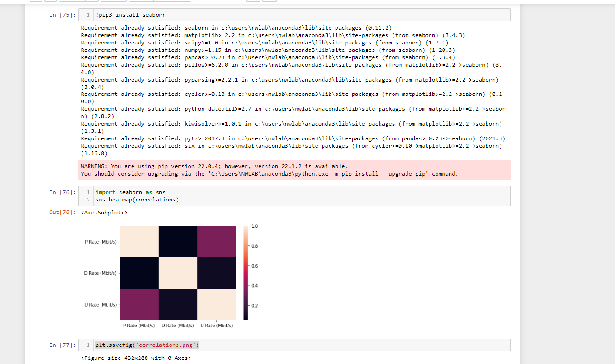Click the seaborn heatmap colorbar
The image size is (615, 364).
(x=245, y=273)
